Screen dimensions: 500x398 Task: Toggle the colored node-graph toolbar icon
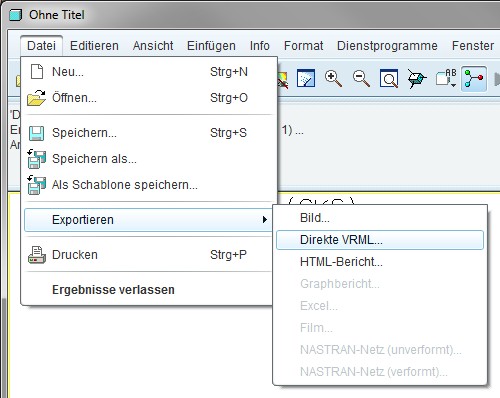(x=474, y=79)
